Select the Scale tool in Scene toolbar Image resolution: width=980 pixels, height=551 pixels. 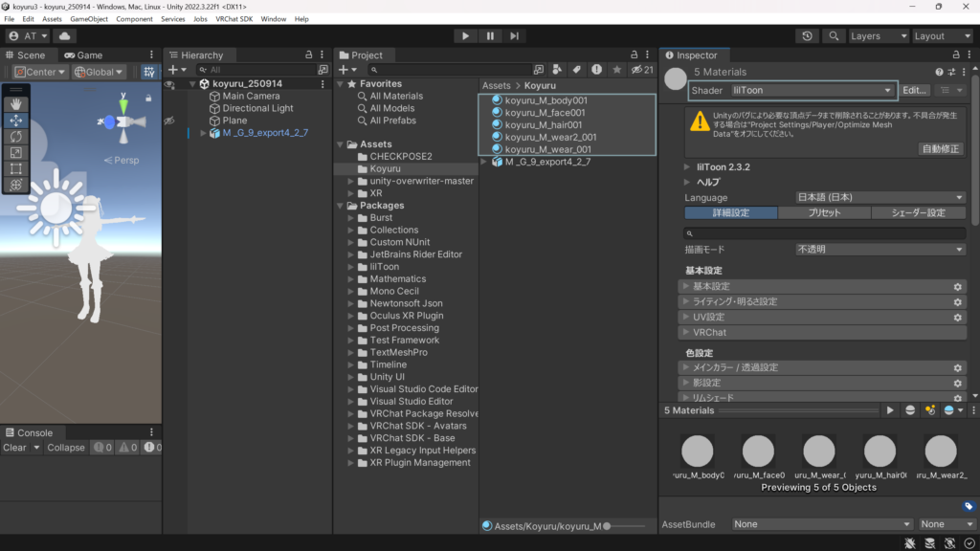point(16,152)
